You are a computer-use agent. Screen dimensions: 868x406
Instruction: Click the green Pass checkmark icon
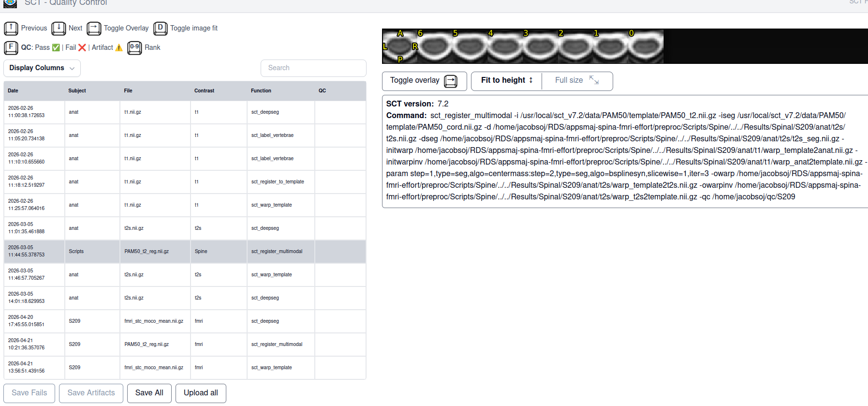tap(56, 47)
